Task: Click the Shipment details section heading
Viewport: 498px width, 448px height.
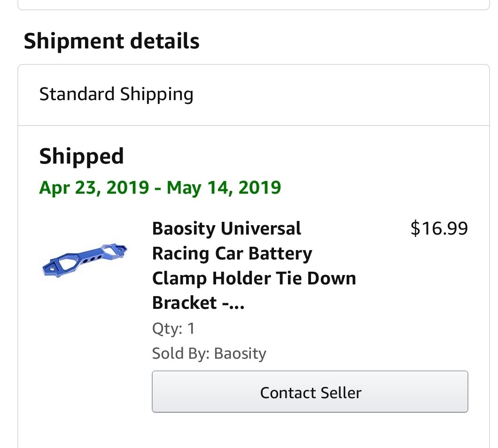Action: point(111,41)
